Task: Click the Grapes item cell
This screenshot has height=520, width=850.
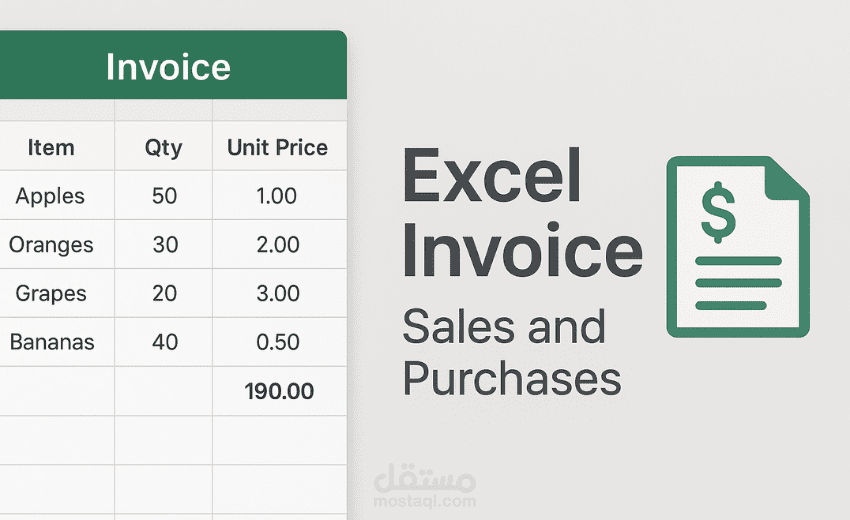Action: pos(57,293)
